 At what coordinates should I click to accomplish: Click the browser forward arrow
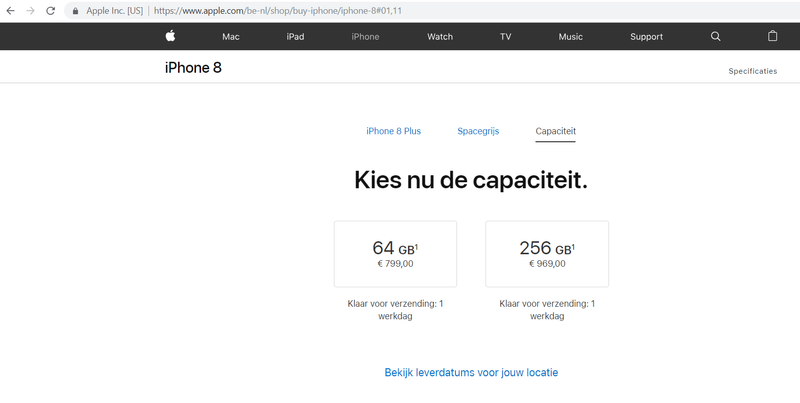point(31,10)
